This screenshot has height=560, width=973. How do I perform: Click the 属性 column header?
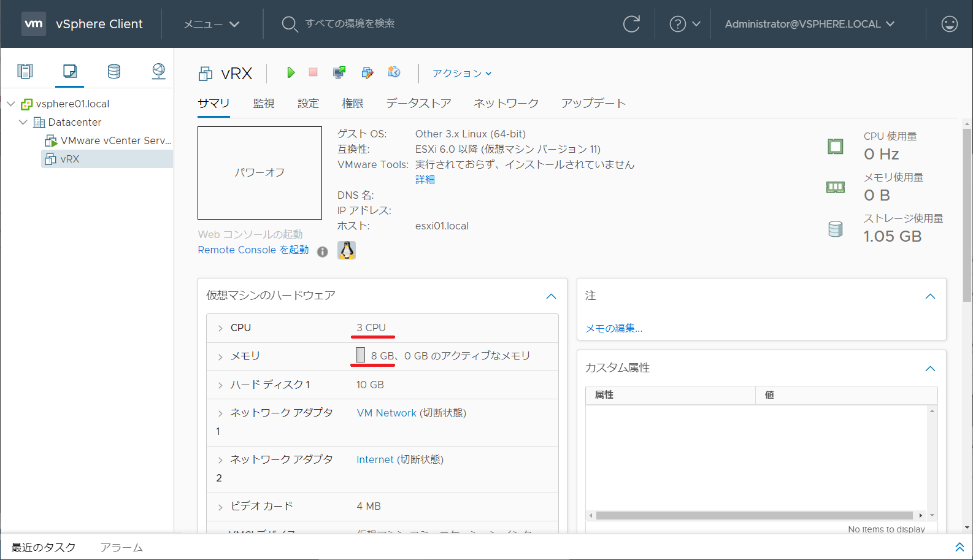pos(671,395)
